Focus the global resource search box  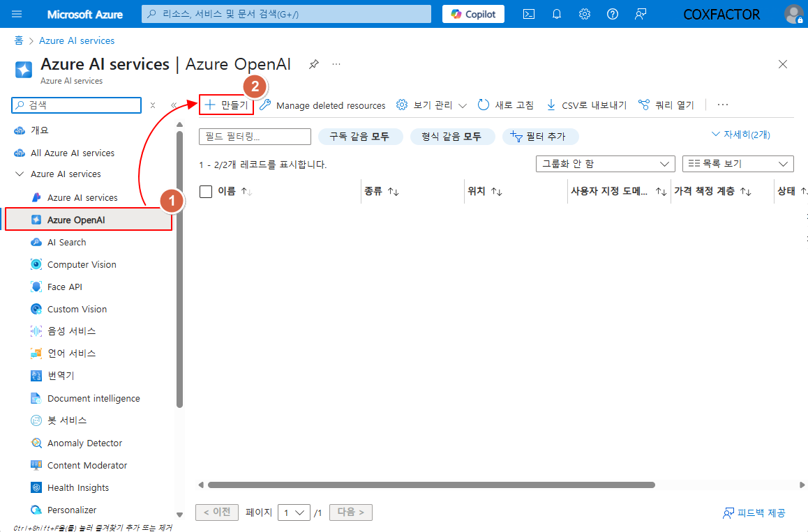pyautogui.click(x=287, y=14)
